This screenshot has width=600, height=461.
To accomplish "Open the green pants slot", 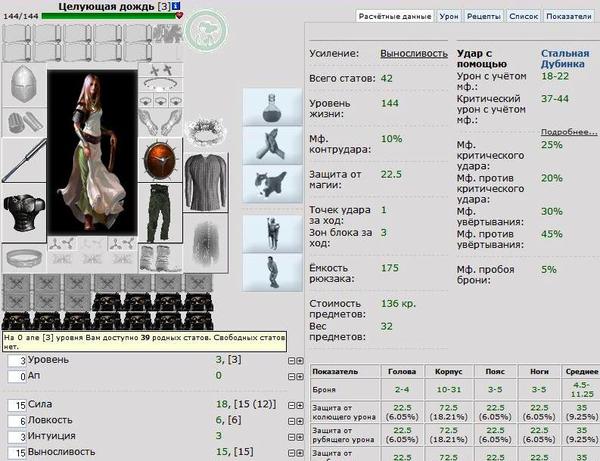I will [160, 213].
